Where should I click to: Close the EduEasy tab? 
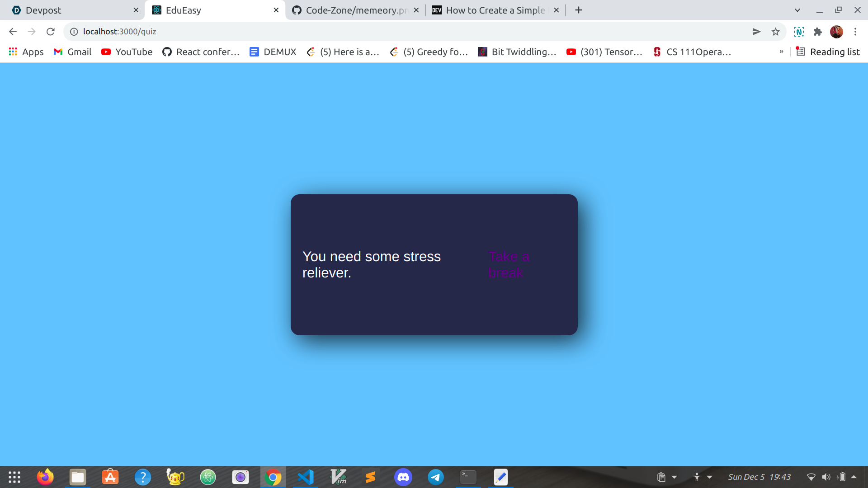tap(276, 10)
